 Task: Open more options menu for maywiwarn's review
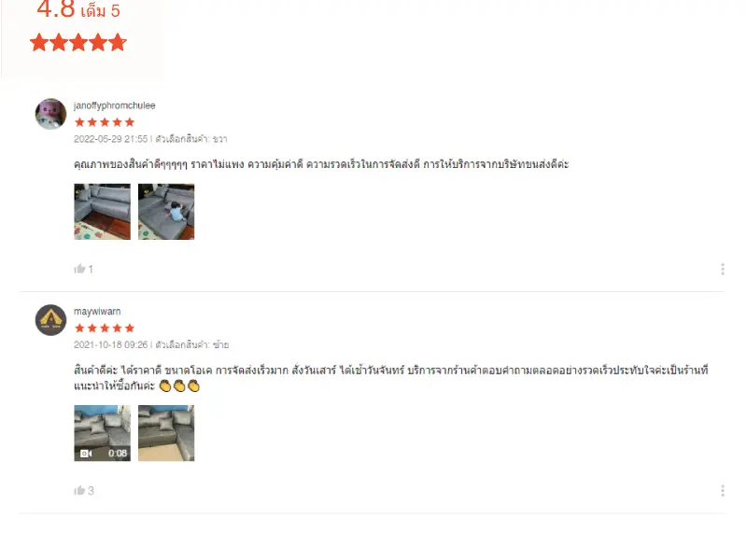pos(723,491)
